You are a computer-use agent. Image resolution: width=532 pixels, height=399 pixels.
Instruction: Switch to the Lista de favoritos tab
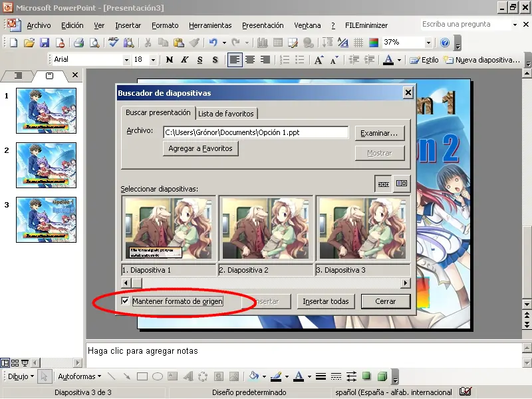[227, 114]
